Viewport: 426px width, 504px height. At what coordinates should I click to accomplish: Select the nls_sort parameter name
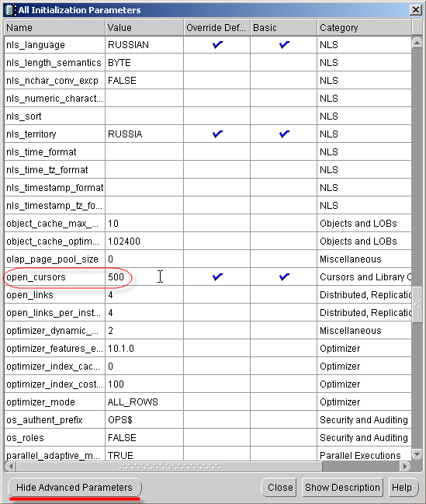[24, 116]
